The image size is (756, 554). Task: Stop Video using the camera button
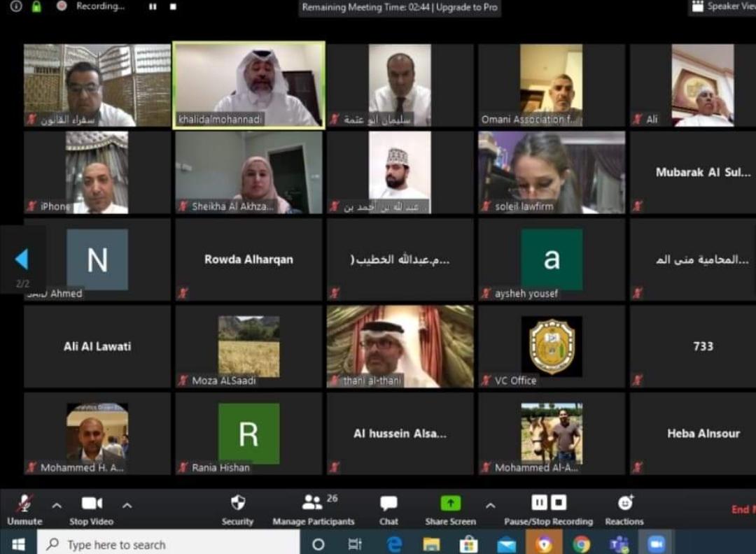tap(92, 504)
